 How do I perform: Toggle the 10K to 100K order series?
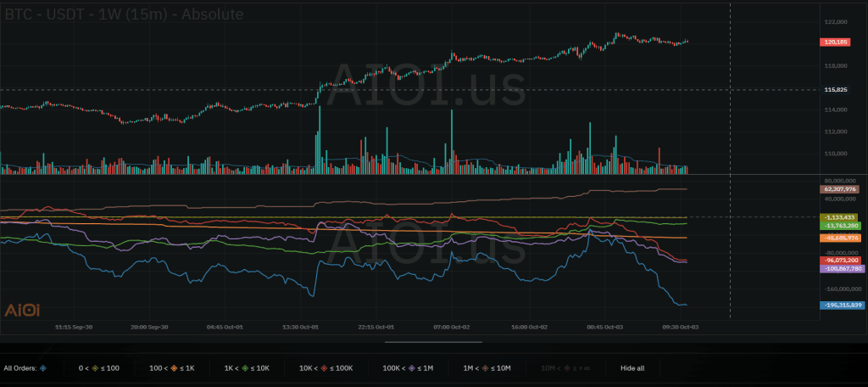[x=325, y=368]
